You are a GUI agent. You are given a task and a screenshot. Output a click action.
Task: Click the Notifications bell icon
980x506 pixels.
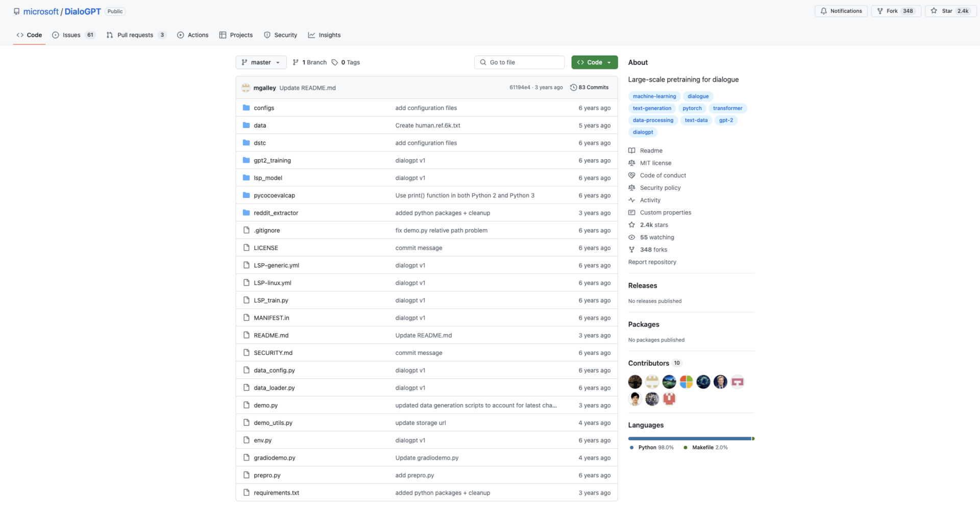pyautogui.click(x=823, y=11)
